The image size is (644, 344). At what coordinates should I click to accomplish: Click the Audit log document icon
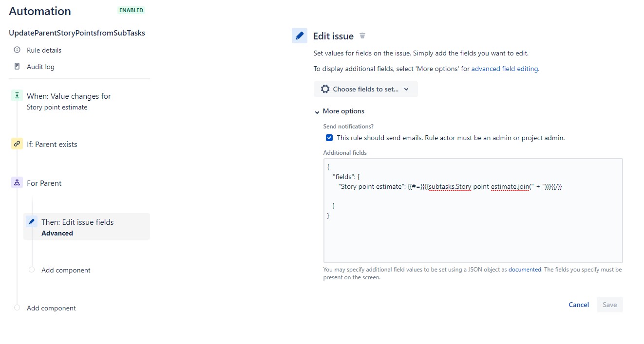tap(17, 66)
